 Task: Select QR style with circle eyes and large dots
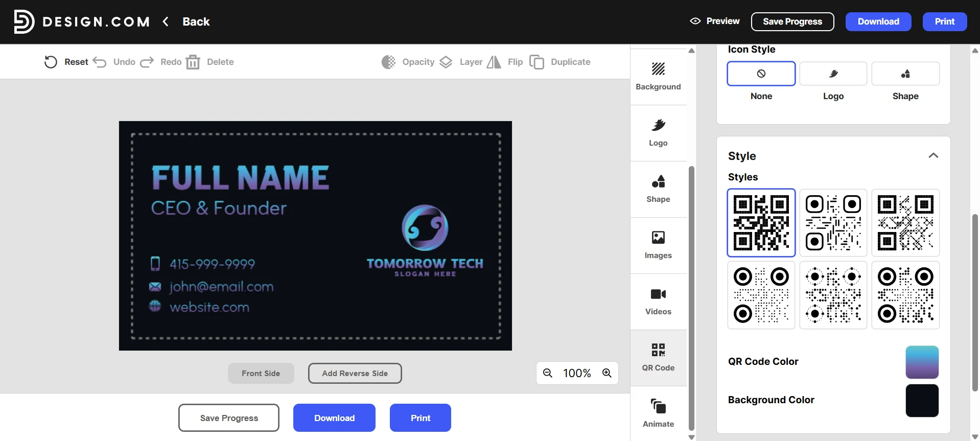pos(905,295)
